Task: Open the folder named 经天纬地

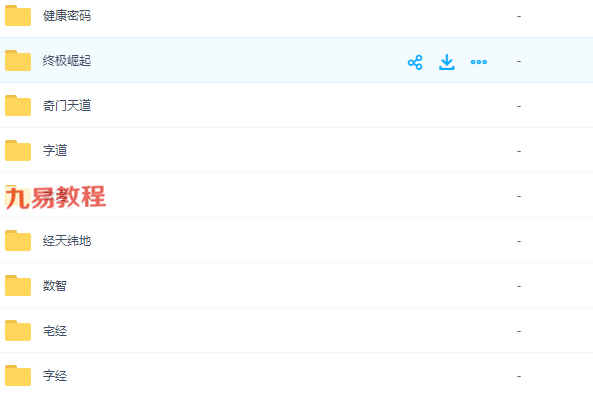Action: [x=67, y=241]
